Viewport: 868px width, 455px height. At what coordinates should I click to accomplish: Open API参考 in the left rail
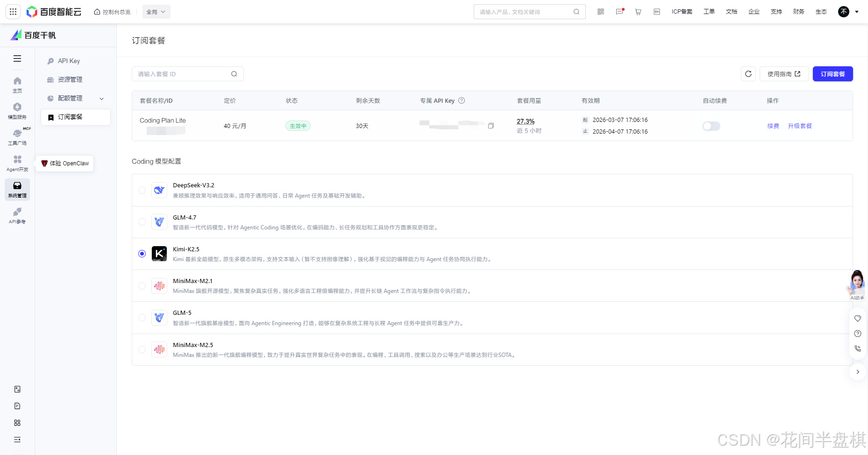point(17,215)
